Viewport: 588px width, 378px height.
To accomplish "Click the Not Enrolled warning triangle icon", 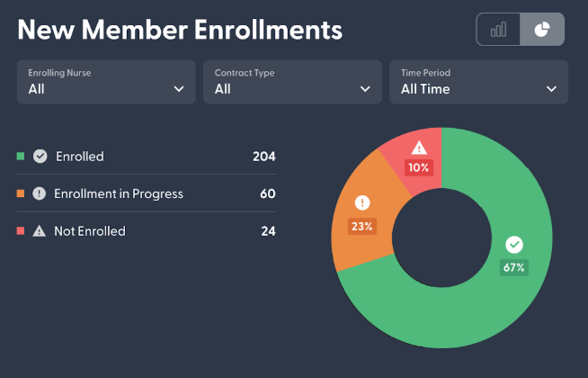I will pos(40,231).
